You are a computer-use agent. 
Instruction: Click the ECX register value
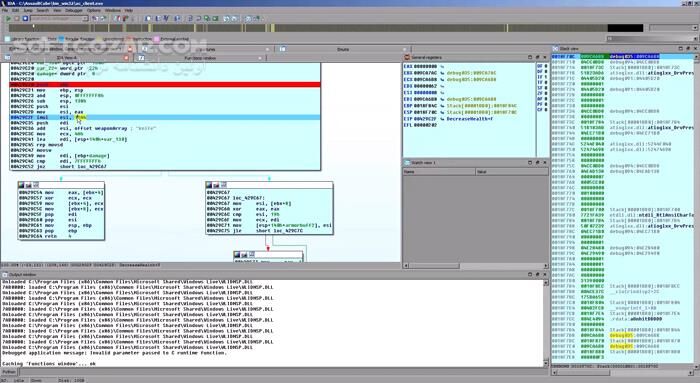coord(425,79)
